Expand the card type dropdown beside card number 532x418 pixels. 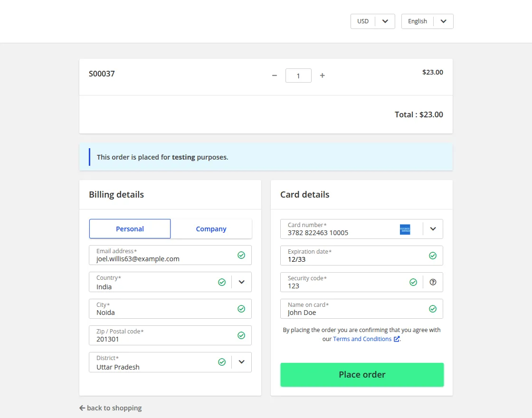[432, 228]
